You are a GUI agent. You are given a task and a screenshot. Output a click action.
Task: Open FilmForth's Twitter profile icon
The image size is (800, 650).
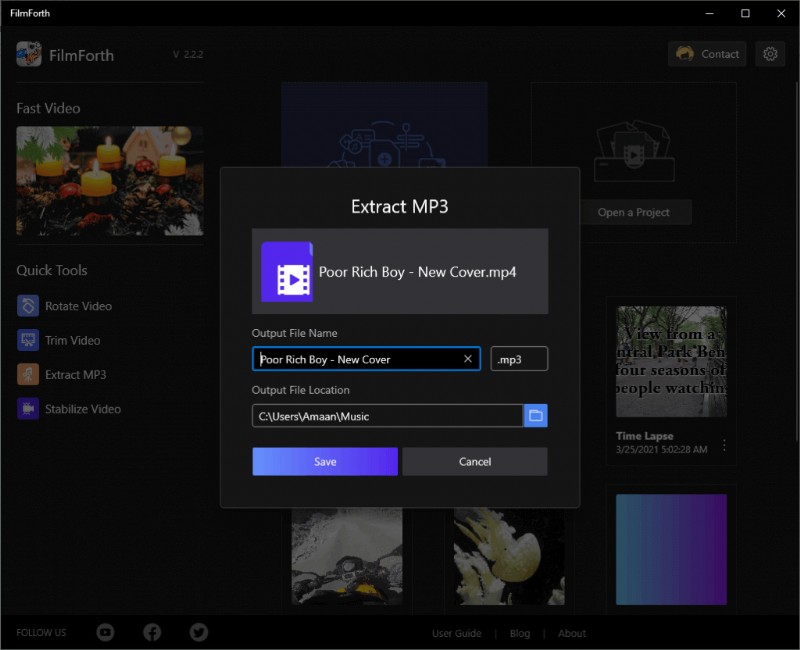pyautogui.click(x=198, y=632)
